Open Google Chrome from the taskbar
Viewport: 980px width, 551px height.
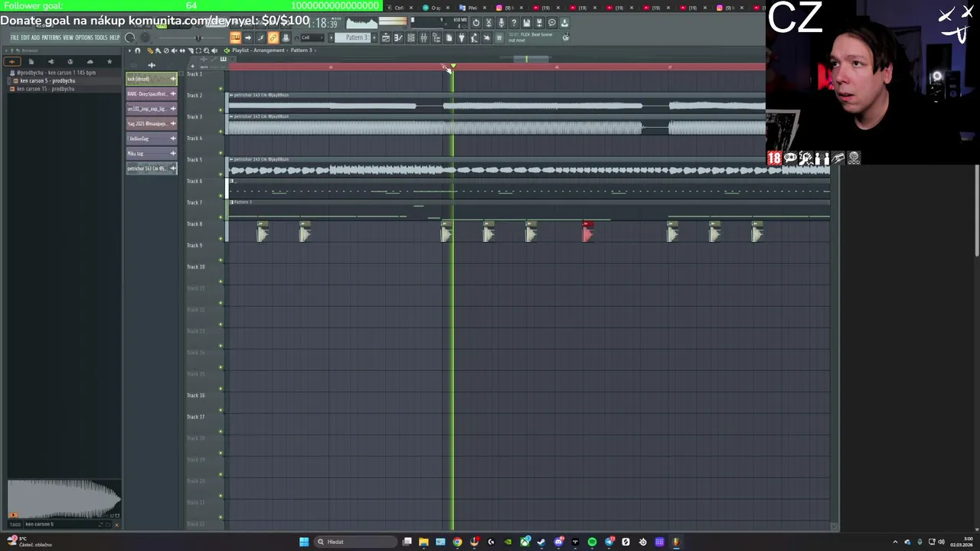[x=457, y=542]
